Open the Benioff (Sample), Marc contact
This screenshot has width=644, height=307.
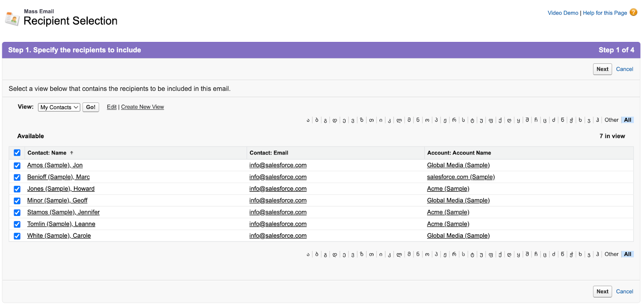point(58,177)
